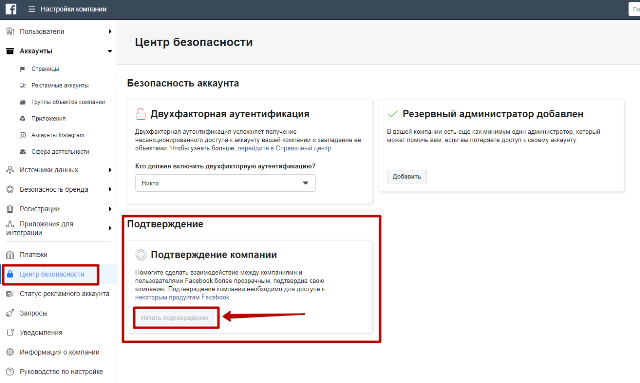Click the Начать подтверждение button
This screenshot has width=640, height=383.
175,318
